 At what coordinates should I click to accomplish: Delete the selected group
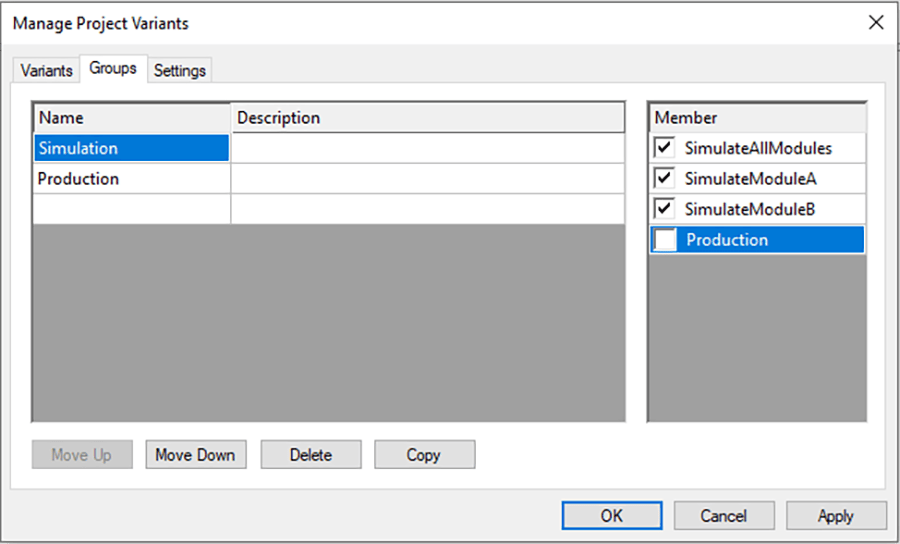coord(311,454)
